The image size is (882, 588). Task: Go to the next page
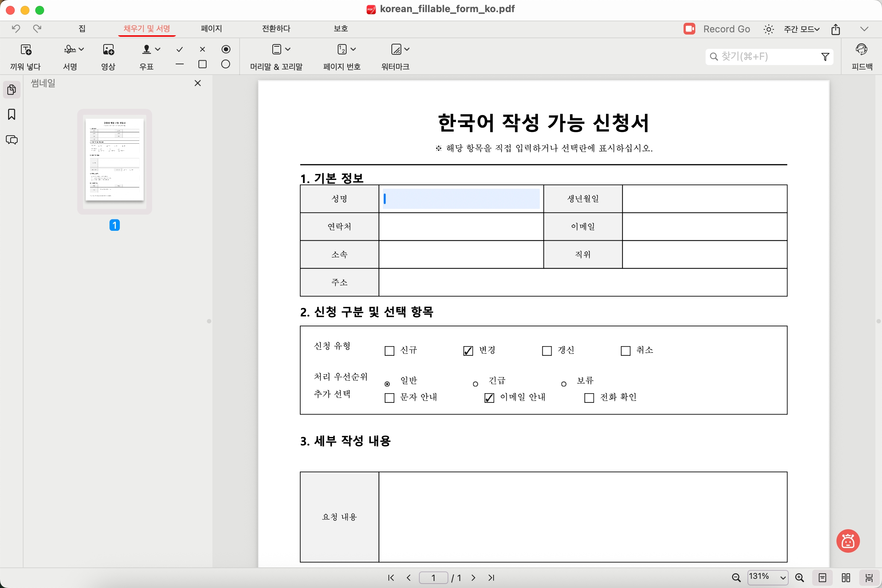(474, 578)
